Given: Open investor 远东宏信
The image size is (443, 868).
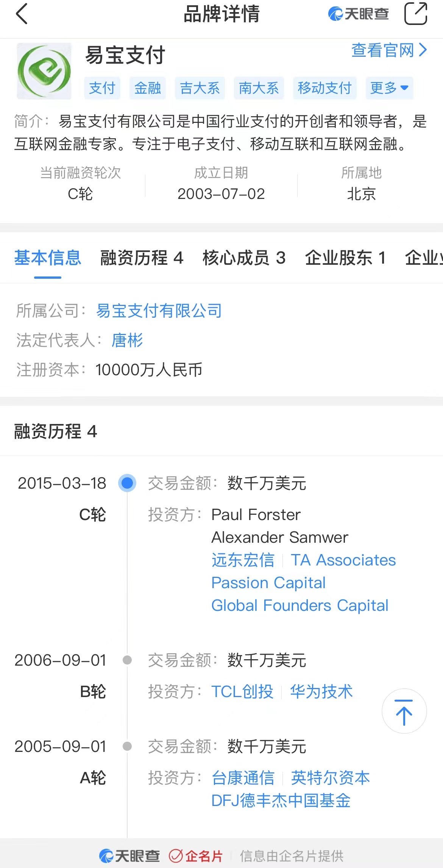Looking at the screenshot, I should [243, 560].
